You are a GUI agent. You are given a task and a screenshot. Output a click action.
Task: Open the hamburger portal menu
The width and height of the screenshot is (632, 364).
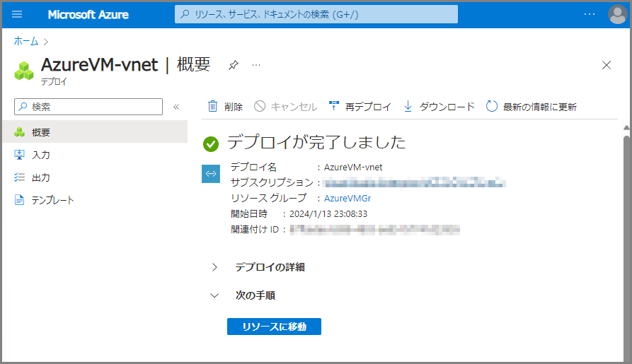click(x=17, y=15)
